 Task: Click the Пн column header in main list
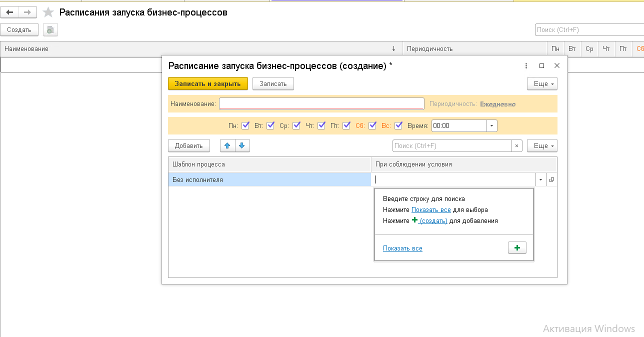click(x=555, y=49)
